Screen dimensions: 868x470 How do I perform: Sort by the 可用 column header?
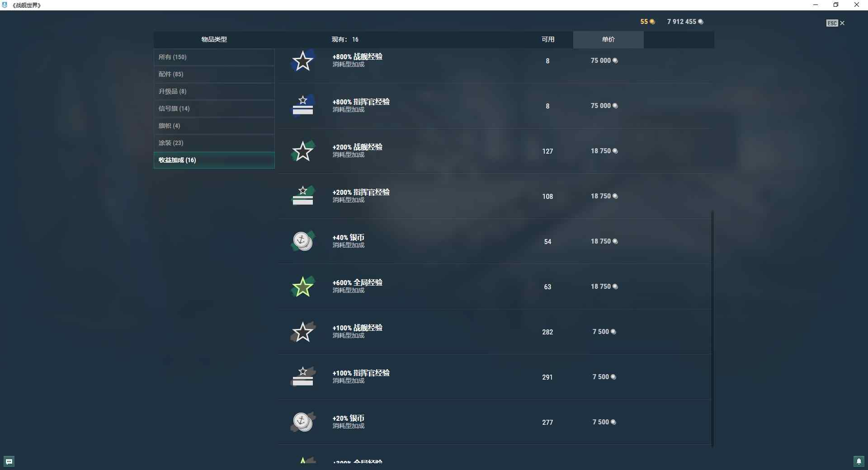(x=548, y=39)
